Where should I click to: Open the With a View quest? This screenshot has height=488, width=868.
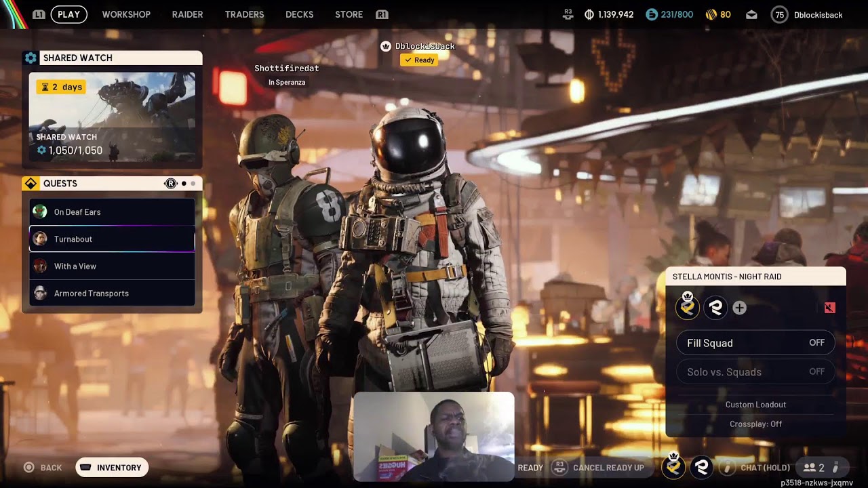pyautogui.click(x=112, y=266)
